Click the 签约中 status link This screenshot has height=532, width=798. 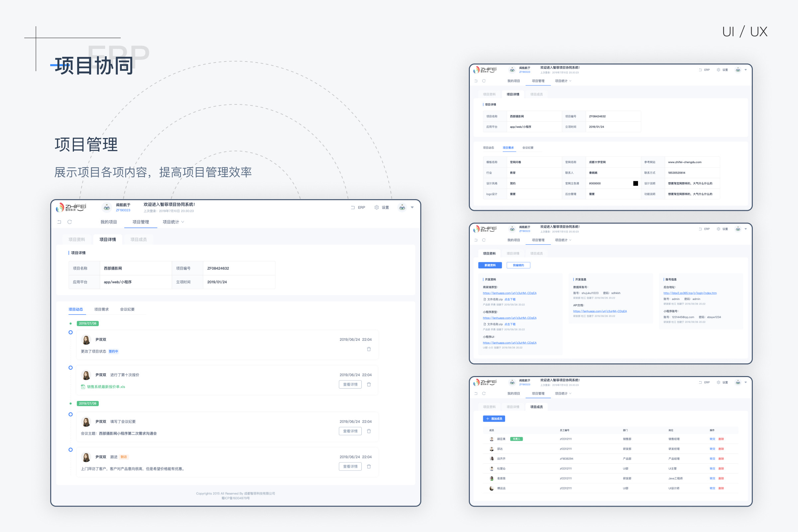pyautogui.click(x=113, y=351)
